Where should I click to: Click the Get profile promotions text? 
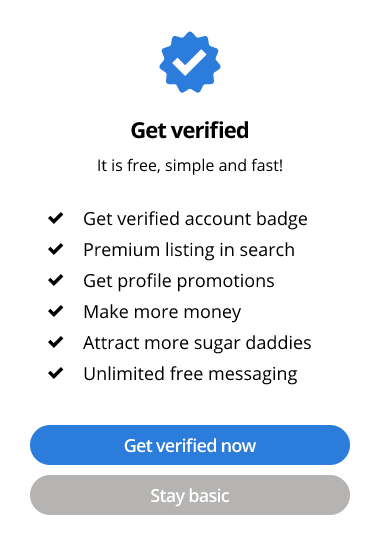[x=179, y=281]
